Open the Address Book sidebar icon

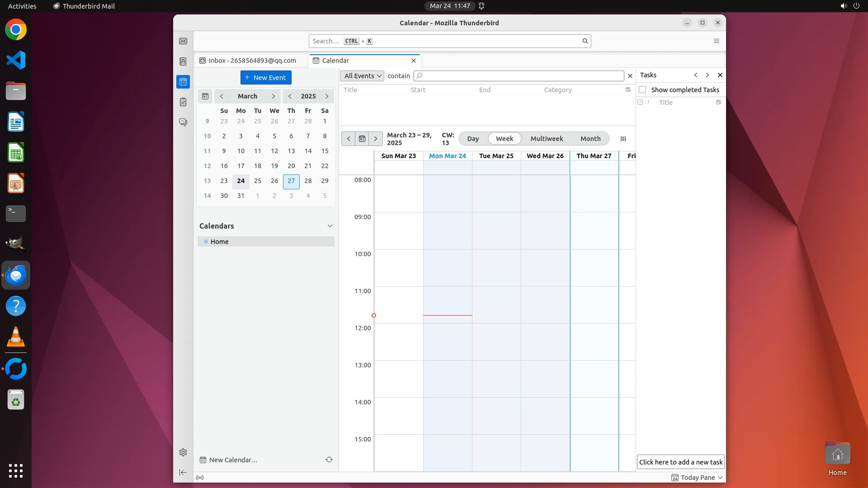click(183, 61)
